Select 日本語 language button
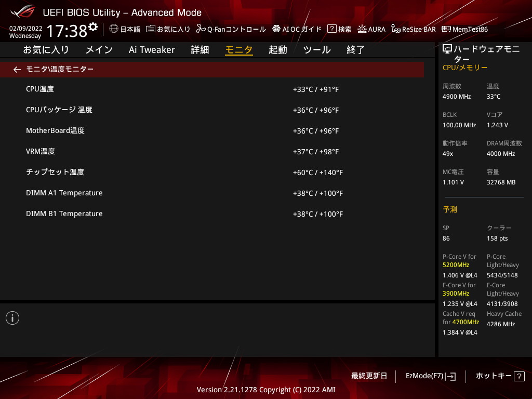The image size is (532, 399). 130,29
